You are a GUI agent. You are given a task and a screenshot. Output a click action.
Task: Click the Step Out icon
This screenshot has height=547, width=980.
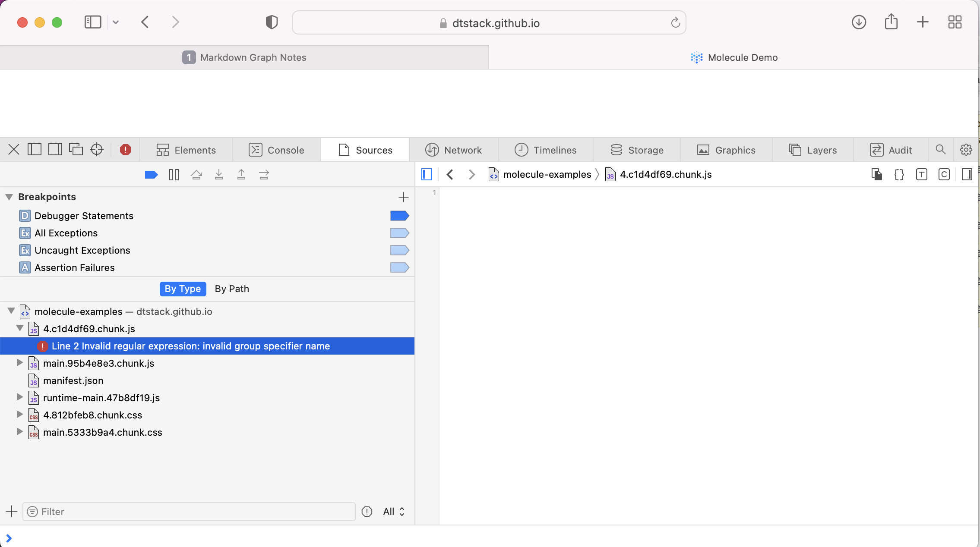[241, 174]
